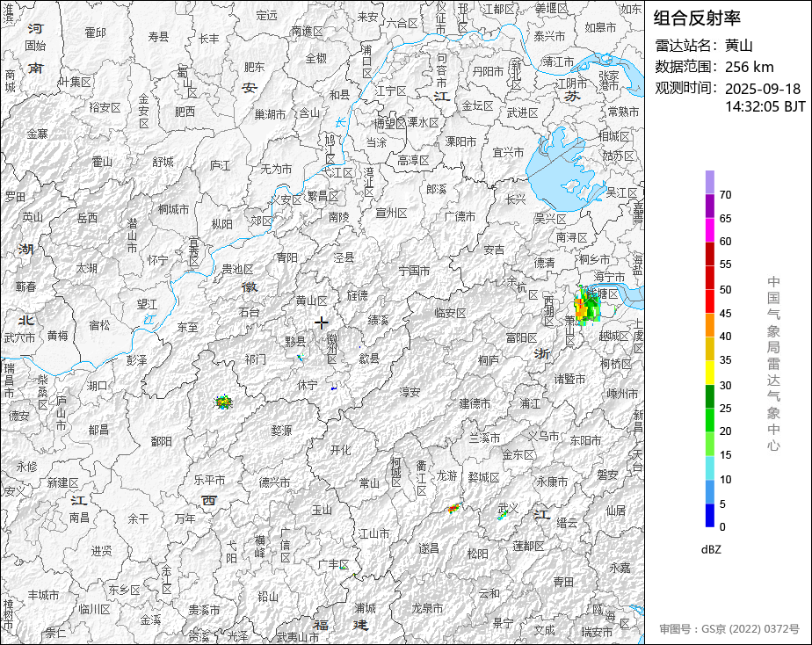This screenshot has width=812, height=645.
Task: Click the 龙泉市 map label
Action: [427, 608]
